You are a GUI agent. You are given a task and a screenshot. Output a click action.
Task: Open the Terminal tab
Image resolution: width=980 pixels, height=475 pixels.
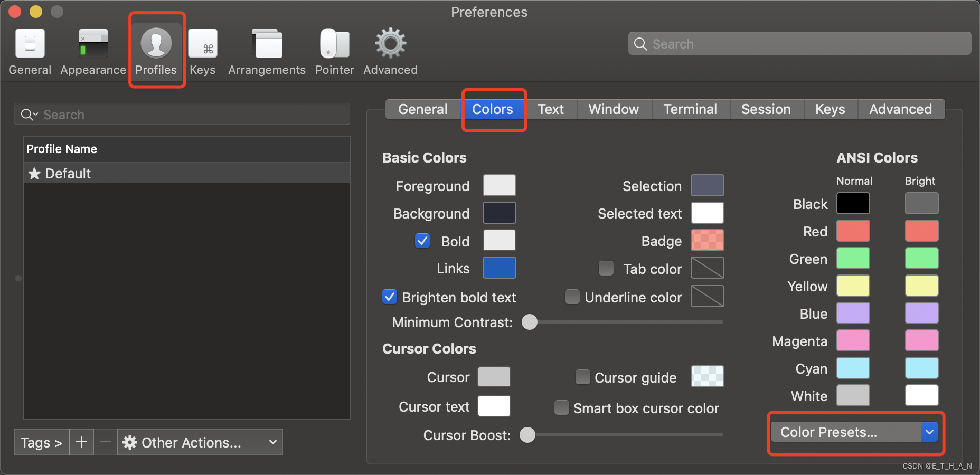pyautogui.click(x=690, y=109)
